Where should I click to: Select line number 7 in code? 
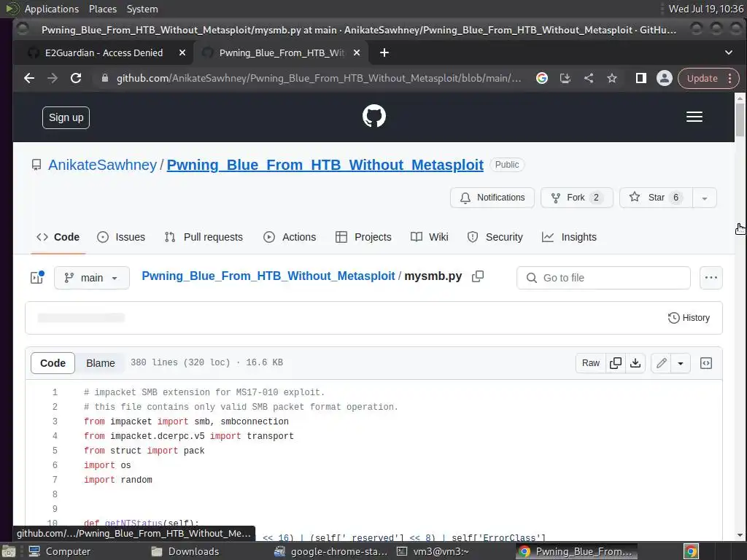click(x=55, y=480)
